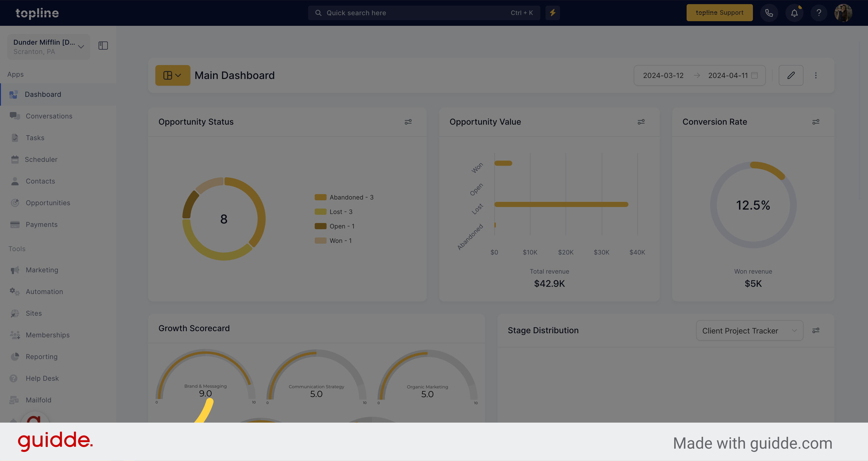Open the notifications bell

(794, 13)
